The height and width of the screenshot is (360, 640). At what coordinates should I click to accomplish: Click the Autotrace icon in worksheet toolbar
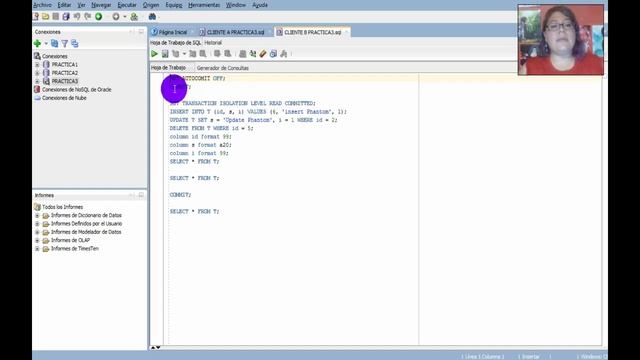tap(193, 54)
